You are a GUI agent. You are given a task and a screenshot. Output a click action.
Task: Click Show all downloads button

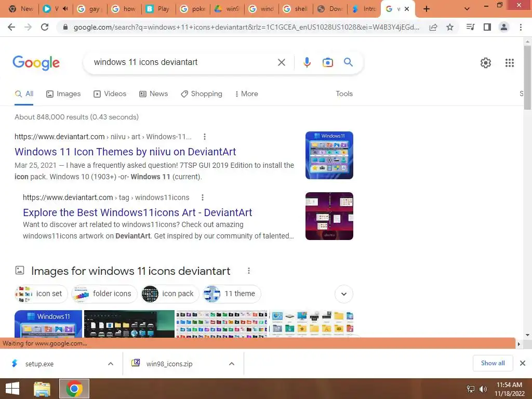(x=493, y=363)
